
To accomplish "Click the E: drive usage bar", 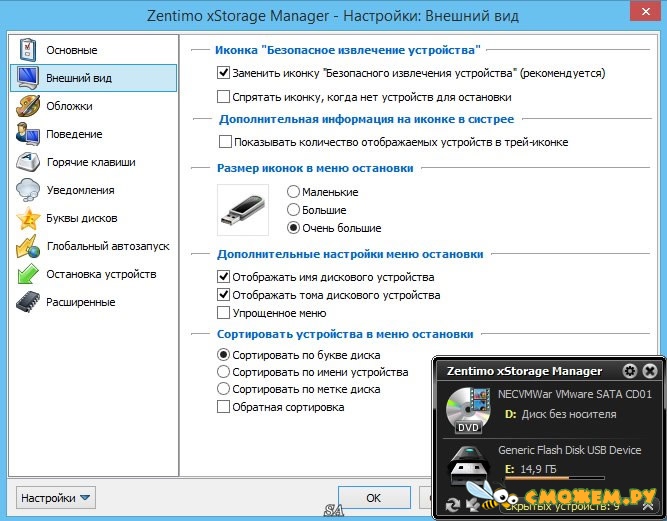I will click(x=554, y=478).
